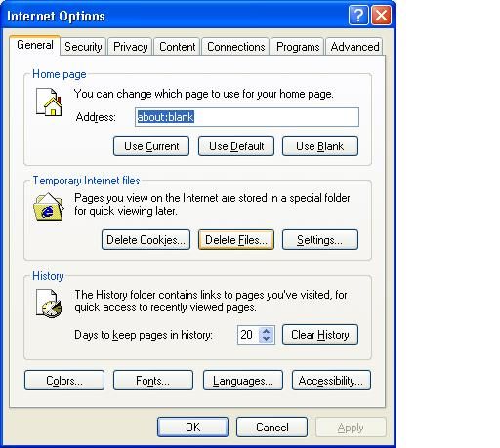Open the Privacy tab
This screenshot has width=500, height=448.
[130, 47]
